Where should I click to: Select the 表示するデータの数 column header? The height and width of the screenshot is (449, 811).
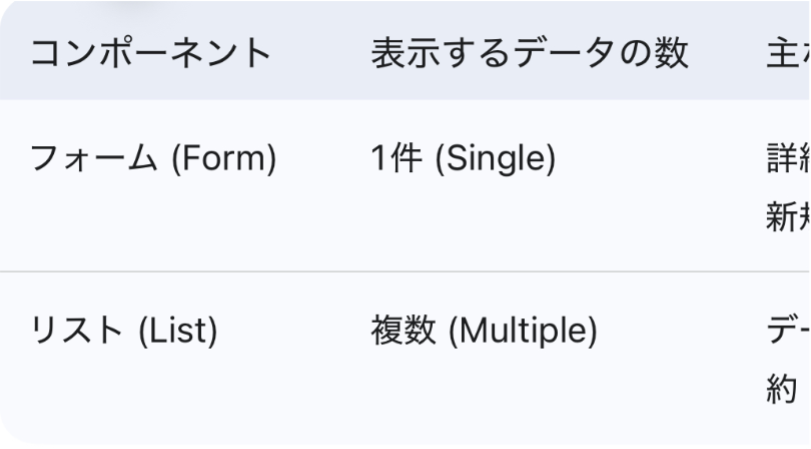click(529, 54)
